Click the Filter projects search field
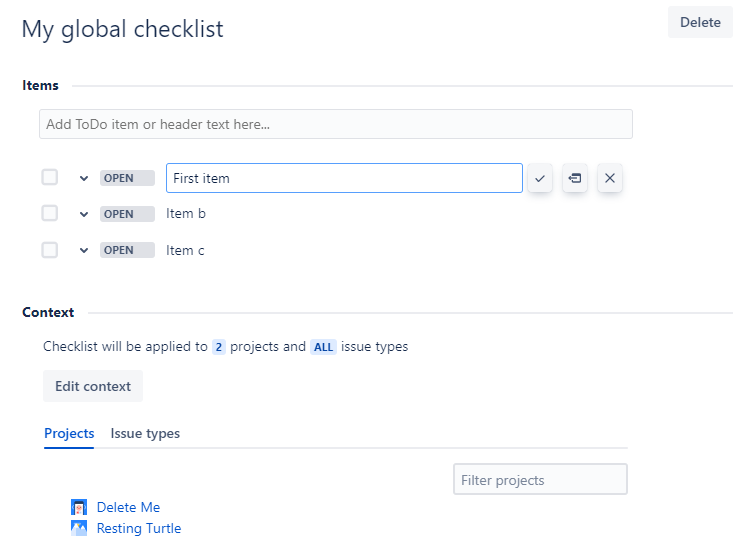The image size is (740, 549). point(540,480)
